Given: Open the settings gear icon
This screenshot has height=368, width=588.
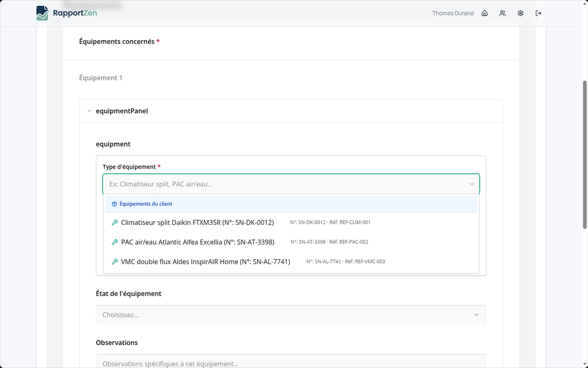Looking at the screenshot, I should (521, 13).
